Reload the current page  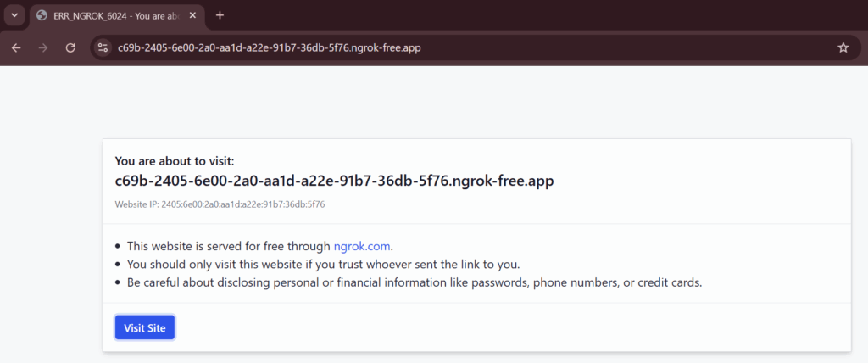[70, 48]
